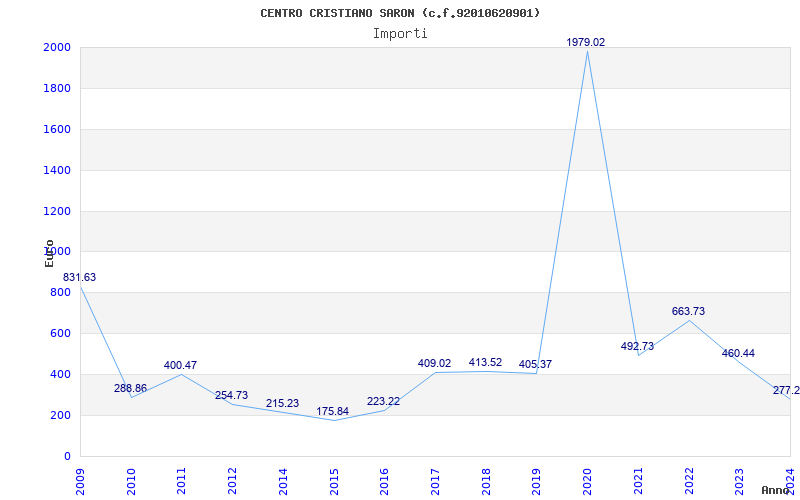Viewport: 800px width, 500px height.
Task: Click the 2020 x-axis year label
Action: pos(587,481)
